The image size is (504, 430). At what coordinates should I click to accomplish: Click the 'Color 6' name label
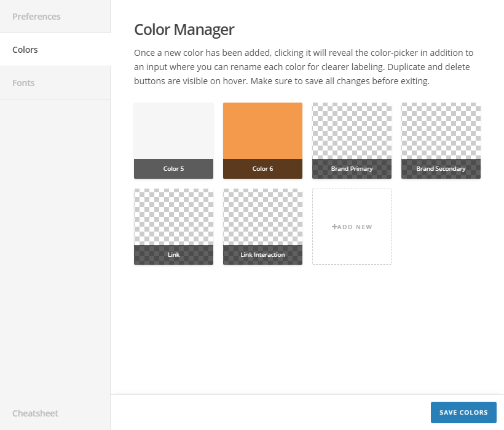(262, 169)
